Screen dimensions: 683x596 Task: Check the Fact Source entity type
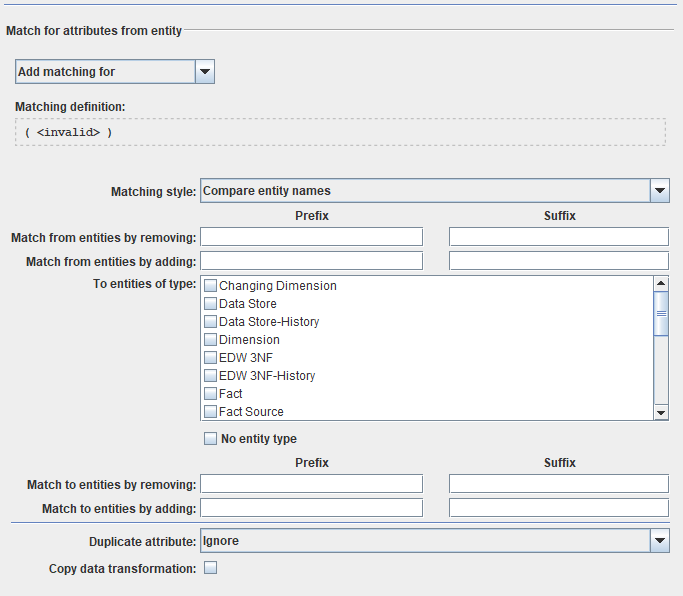211,412
